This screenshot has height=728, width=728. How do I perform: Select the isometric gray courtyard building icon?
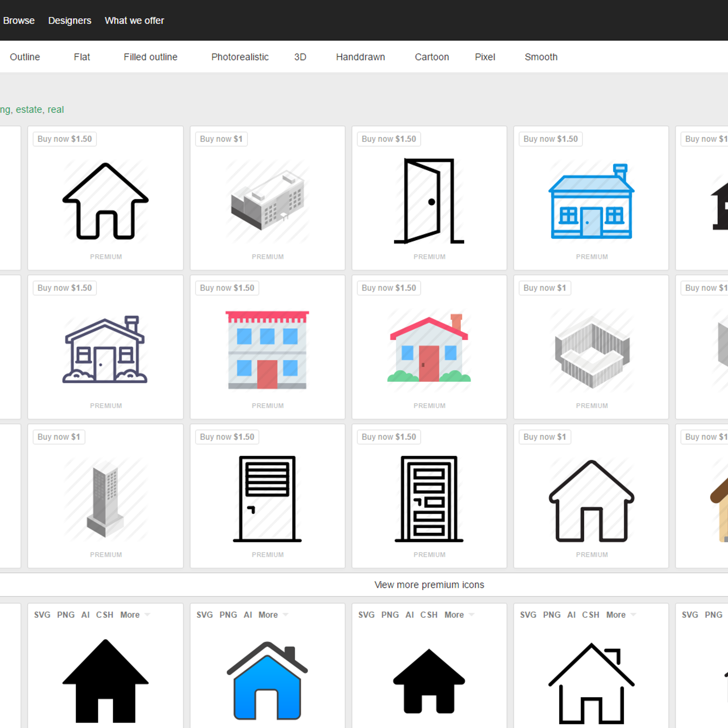(x=591, y=352)
